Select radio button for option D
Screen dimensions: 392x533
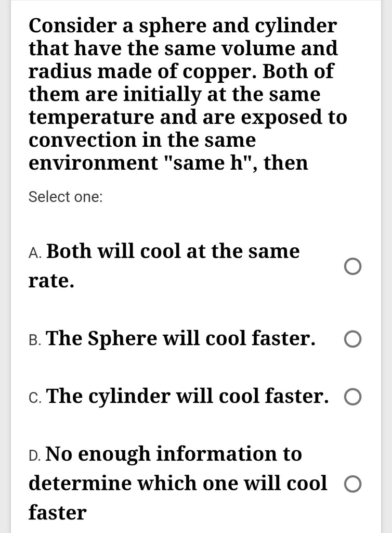pos(353,483)
